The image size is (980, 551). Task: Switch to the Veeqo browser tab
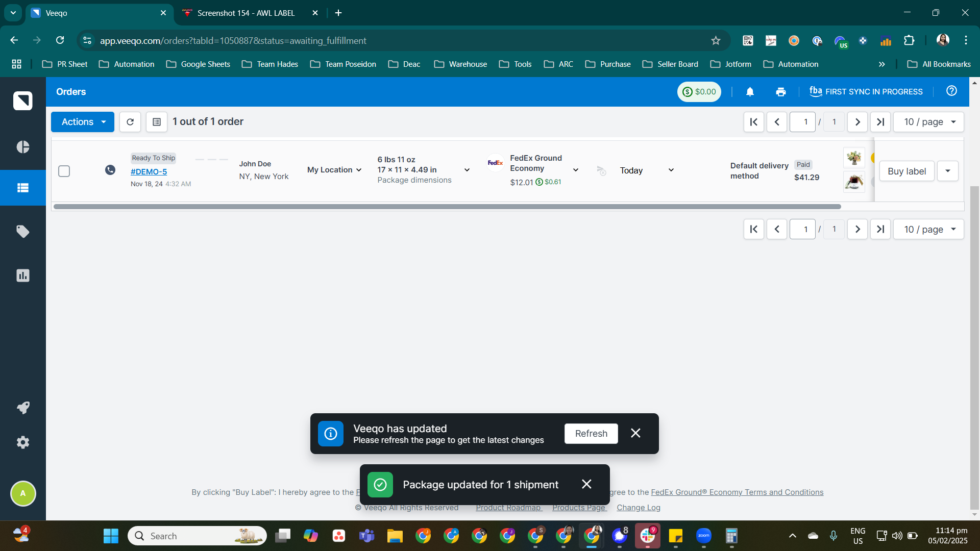tap(100, 13)
